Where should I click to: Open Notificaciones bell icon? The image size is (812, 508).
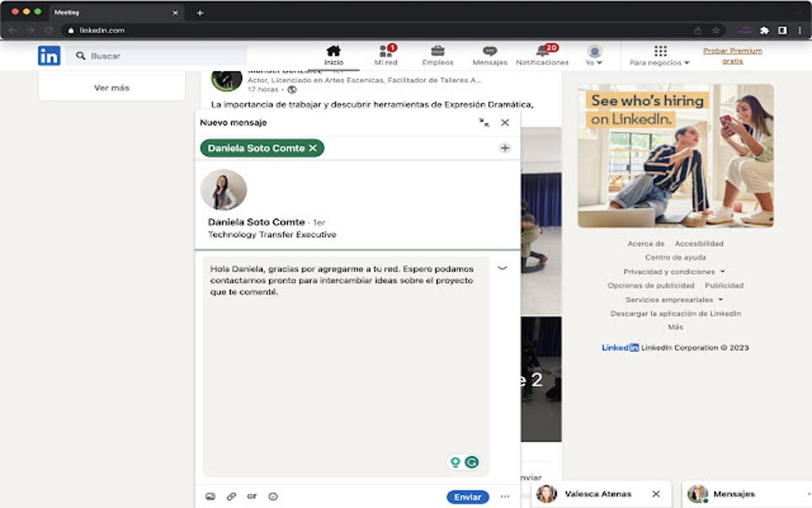(543, 51)
